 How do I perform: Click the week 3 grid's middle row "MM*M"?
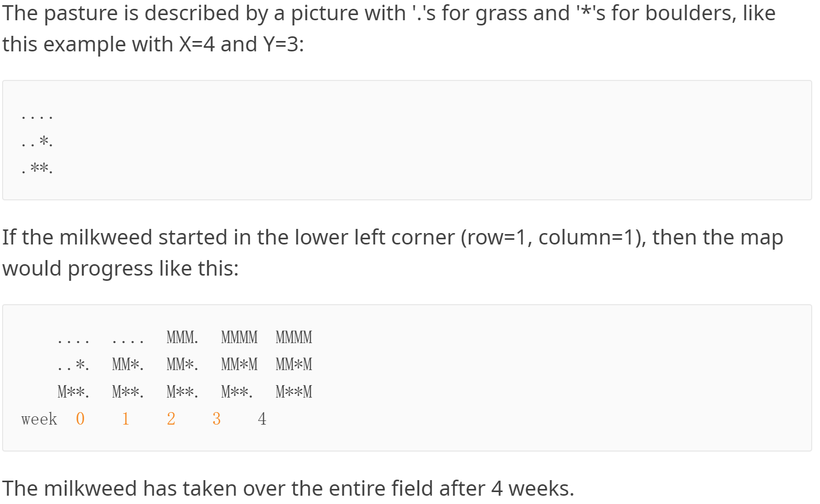point(239,364)
